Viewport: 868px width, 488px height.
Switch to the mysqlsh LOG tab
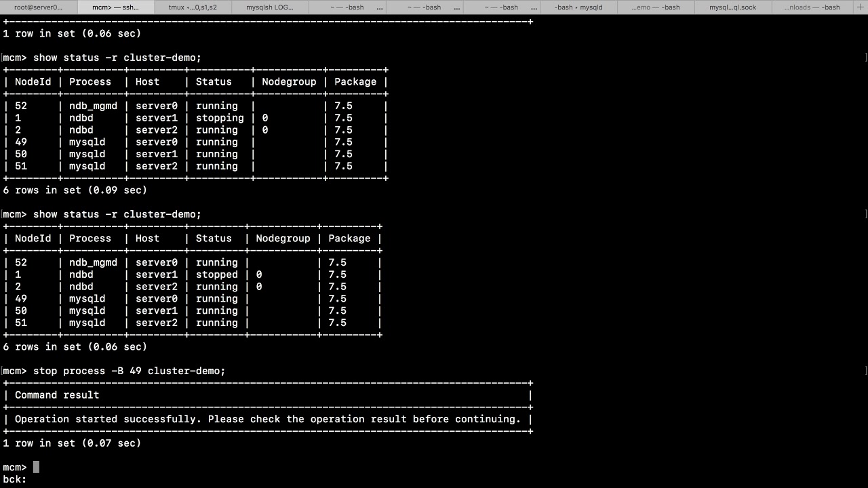coord(270,7)
